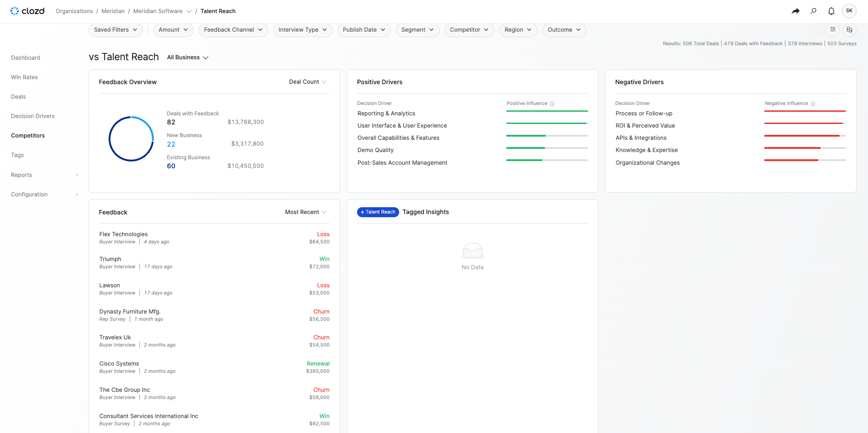Click the Knowledge & Expertise driver
Viewport: 868px width, 433px height.
coord(647,150)
